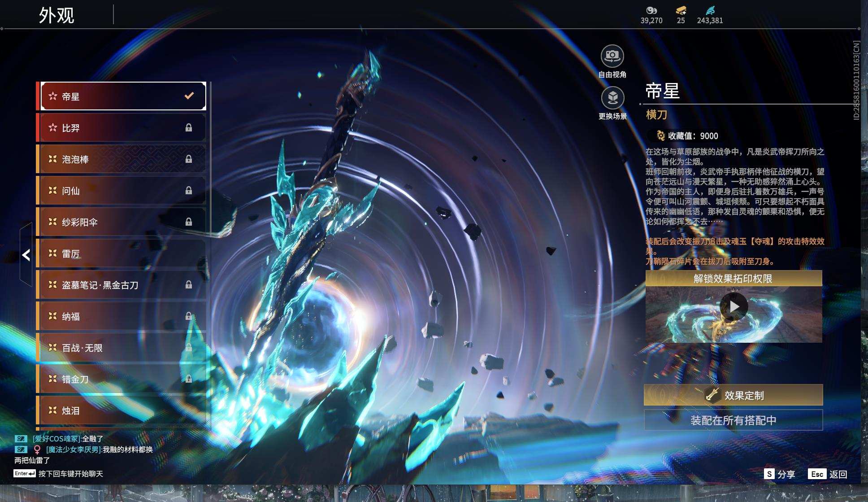Click the 39,270 currency amount
The height and width of the screenshot is (502, 868).
pos(651,21)
